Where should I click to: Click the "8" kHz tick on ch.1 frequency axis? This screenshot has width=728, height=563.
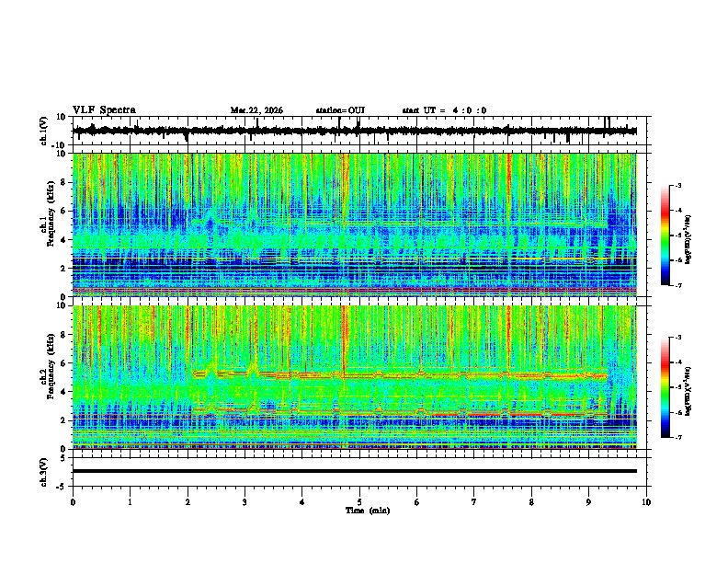pos(64,182)
